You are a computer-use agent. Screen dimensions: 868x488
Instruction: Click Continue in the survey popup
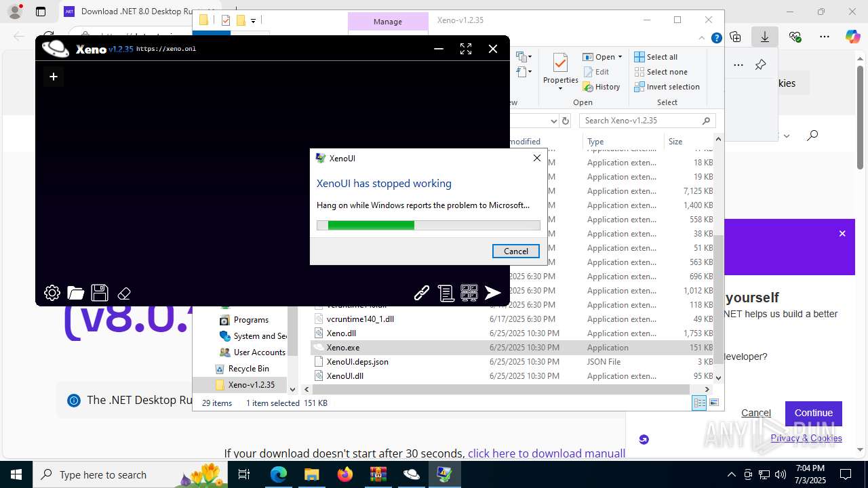813,413
